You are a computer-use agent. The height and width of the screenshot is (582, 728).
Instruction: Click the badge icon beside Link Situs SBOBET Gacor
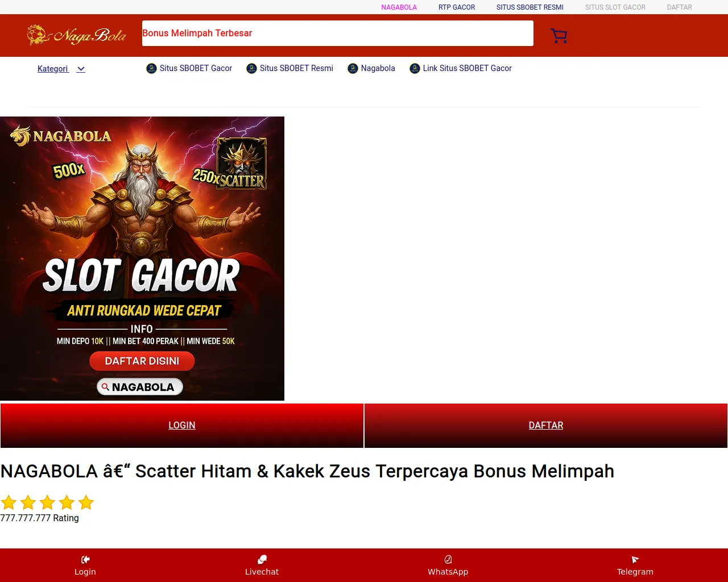[x=415, y=68]
